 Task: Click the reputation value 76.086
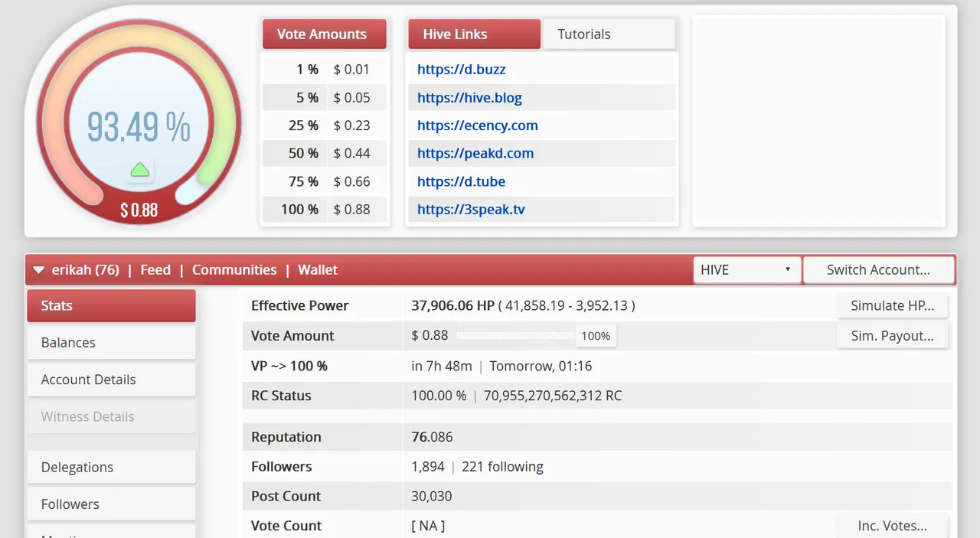(432, 437)
